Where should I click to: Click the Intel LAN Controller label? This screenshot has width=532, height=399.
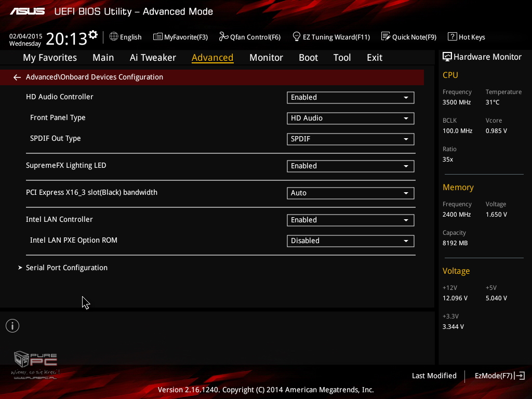click(59, 220)
